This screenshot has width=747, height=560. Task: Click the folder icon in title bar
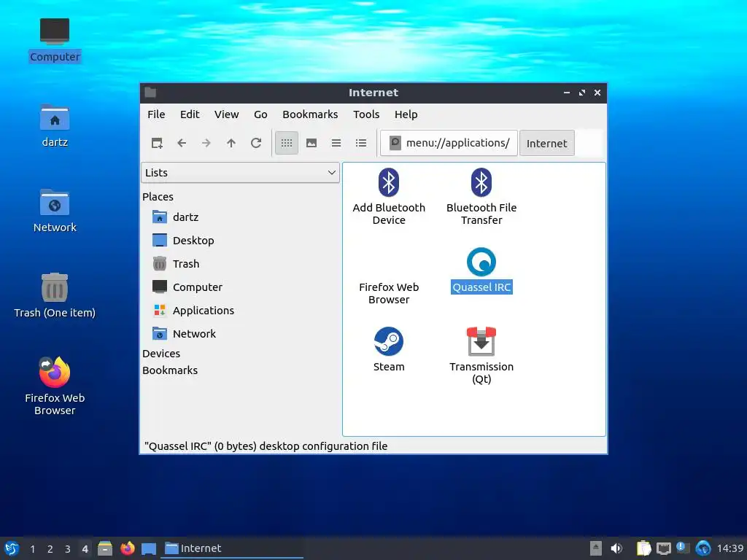(150, 93)
